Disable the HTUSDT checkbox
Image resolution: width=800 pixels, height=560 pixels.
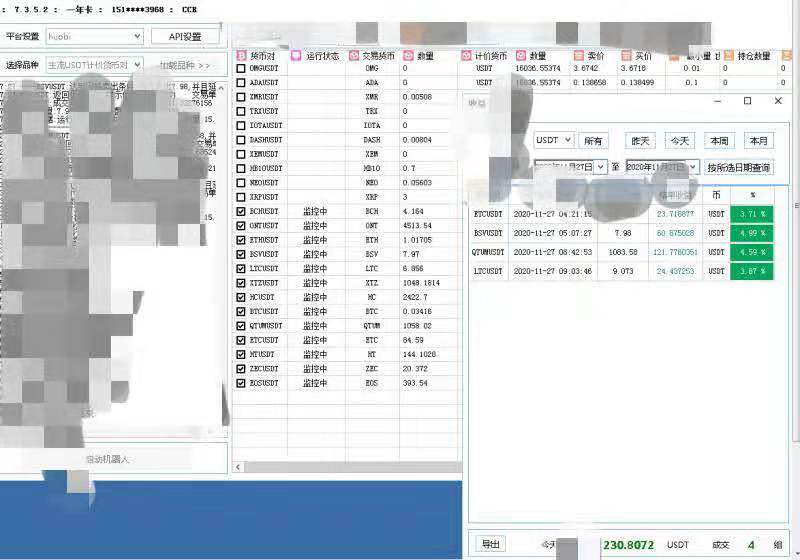(241, 354)
